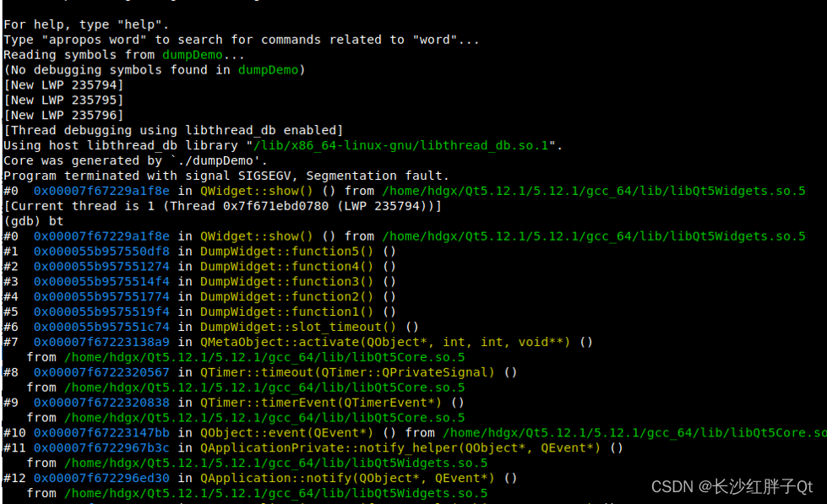Click address '0x00007f6722967b3c' in frame #11
Image resolution: width=827 pixels, height=504 pixels.
[x=102, y=448]
